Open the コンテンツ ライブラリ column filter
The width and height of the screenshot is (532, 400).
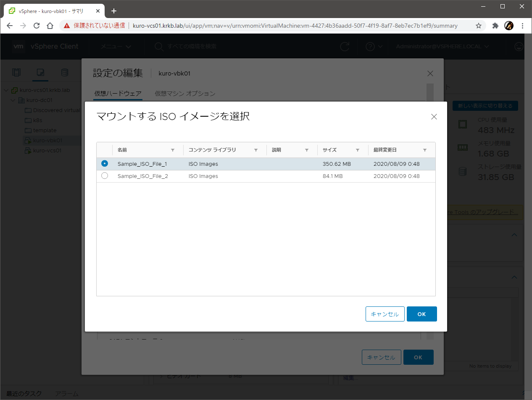coord(256,150)
